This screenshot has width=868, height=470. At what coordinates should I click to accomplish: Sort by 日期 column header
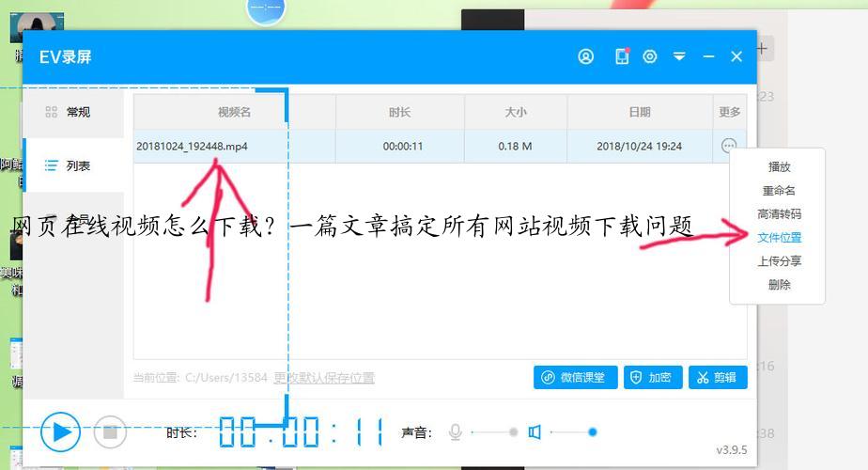640,112
